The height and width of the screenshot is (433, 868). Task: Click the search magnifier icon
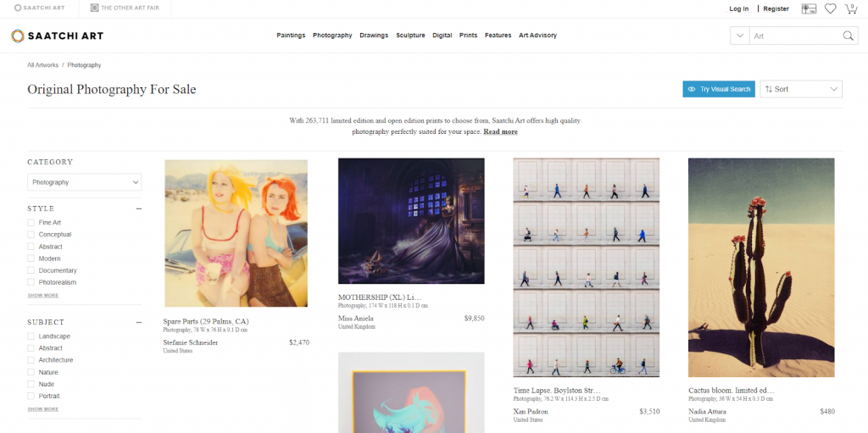[x=848, y=36]
